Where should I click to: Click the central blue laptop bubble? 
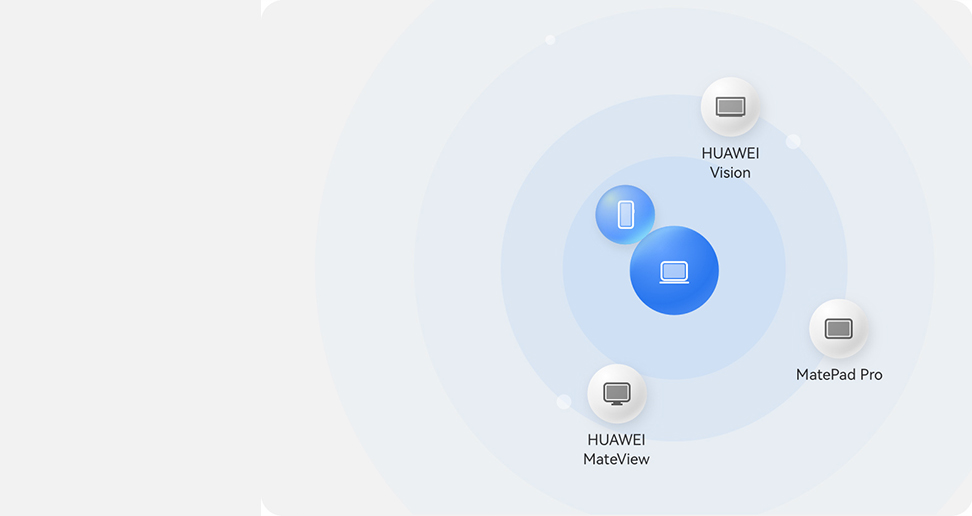click(x=674, y=271)
